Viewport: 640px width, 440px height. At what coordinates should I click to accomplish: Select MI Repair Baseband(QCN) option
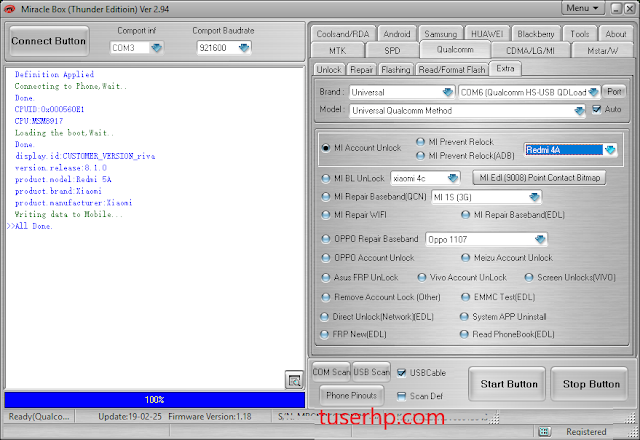[325, 197]
